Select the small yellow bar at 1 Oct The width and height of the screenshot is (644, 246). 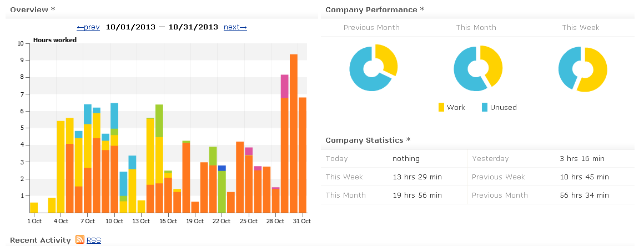tap(34, 208)
